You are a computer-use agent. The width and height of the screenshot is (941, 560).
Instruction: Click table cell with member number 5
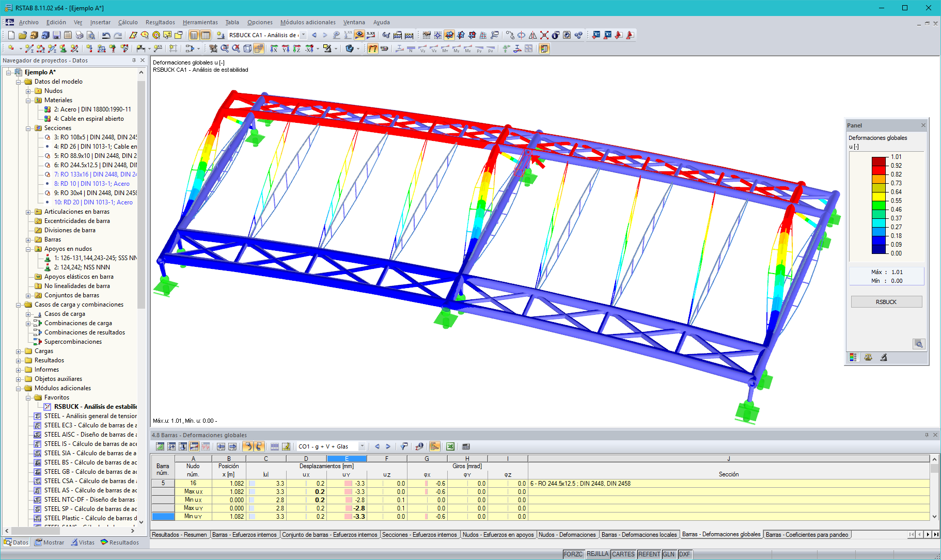(163, 484)
